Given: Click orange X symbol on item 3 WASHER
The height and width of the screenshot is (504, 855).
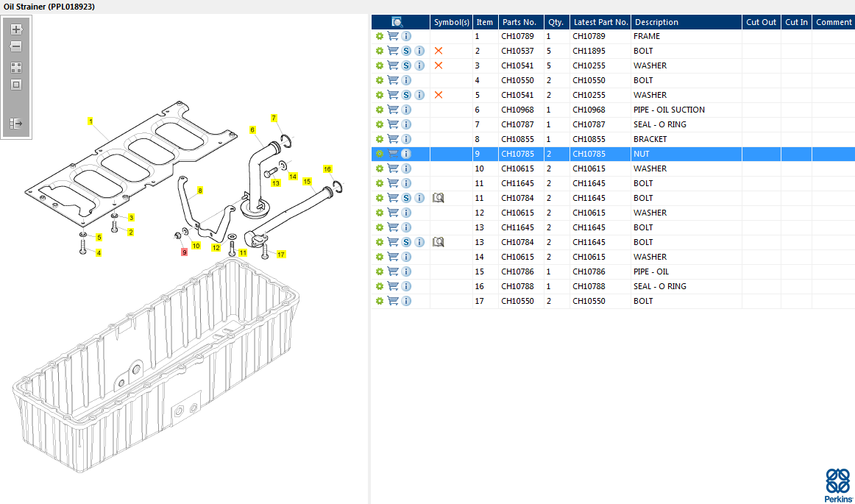Looking at the screenshot, I should tap(439, 65).
